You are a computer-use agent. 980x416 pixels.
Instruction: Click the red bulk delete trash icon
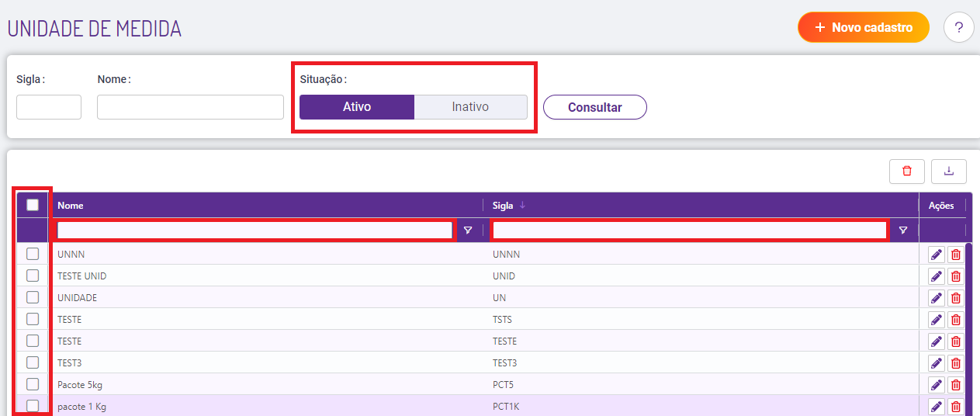907,171
